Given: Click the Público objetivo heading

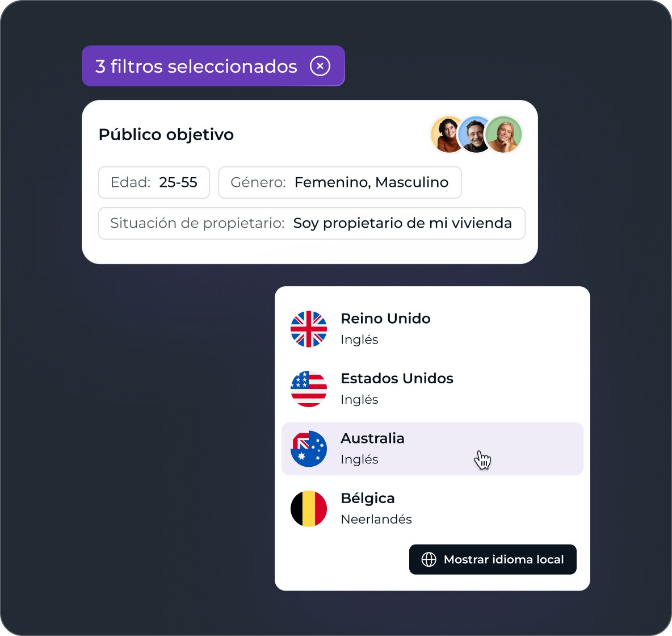Looking at the screenshot, I should pyautogui.click(x=166, y=135).
